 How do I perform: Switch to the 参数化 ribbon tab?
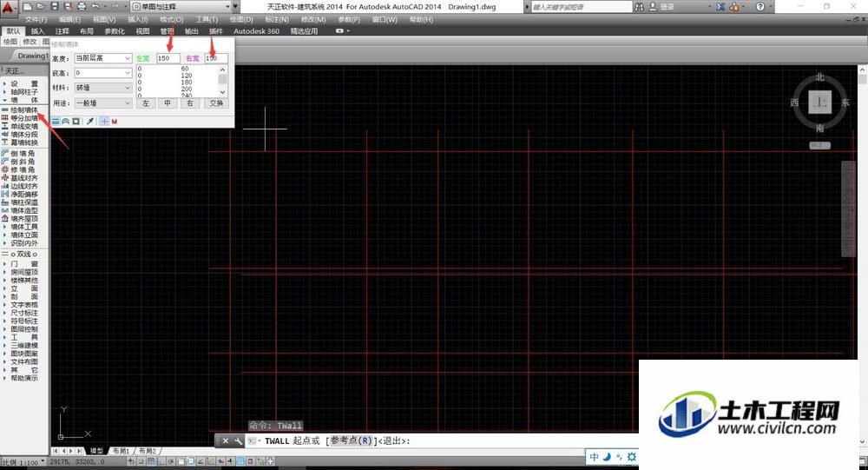pos(115,31)
